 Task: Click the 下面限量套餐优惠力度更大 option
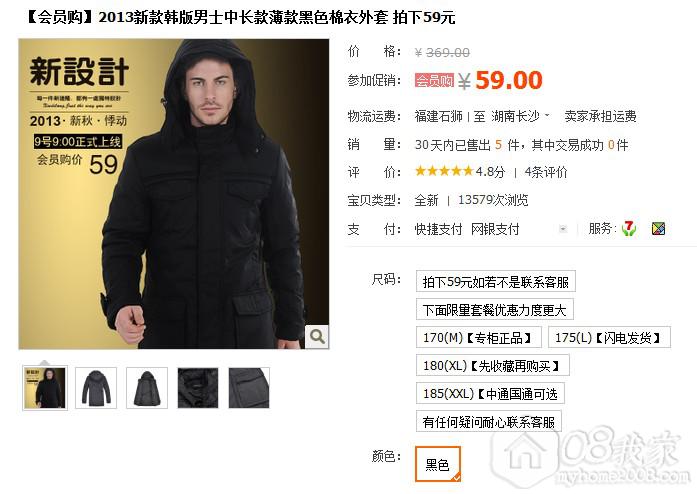[x=495, y=309]
